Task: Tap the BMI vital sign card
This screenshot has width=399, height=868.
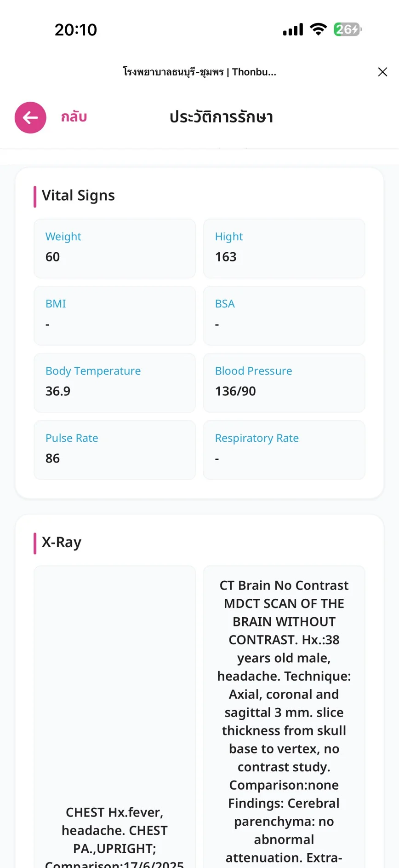Action: tap(114, 316)
